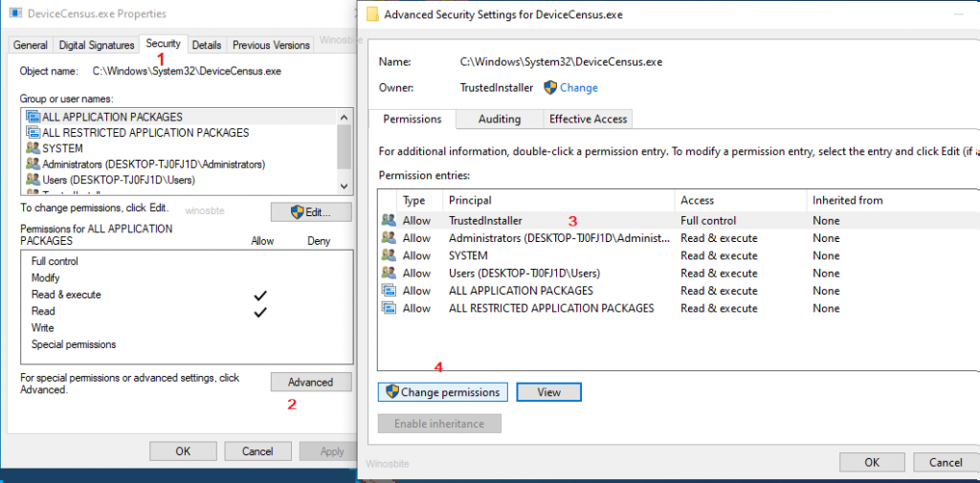Click the TrustedInstaller permission entry icon

tap(389, 221)
